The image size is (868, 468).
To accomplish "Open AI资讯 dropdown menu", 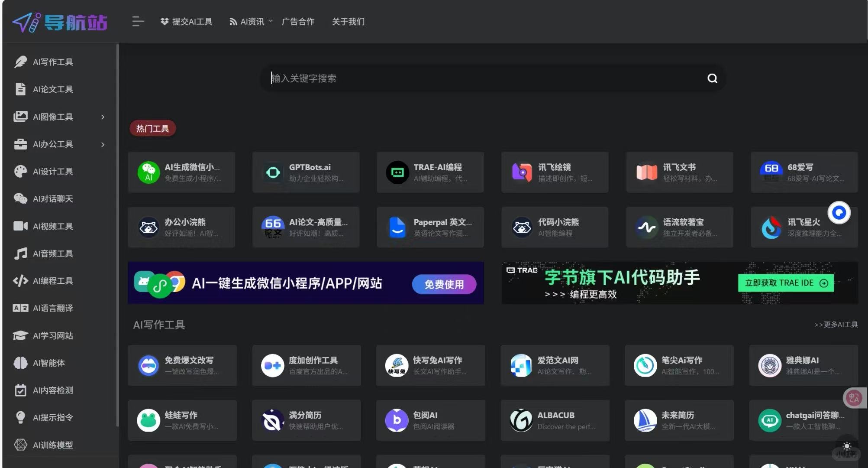I will (x=251, y=22).
